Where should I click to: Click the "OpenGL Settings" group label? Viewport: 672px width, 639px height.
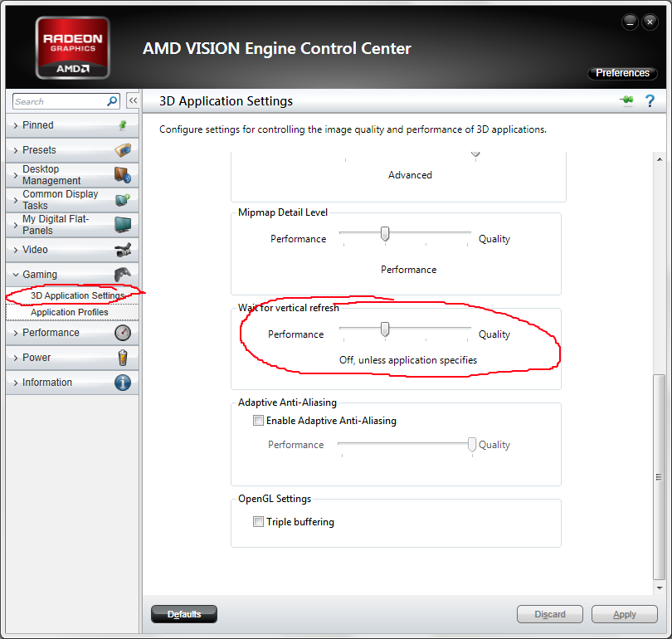pos(275,499)
